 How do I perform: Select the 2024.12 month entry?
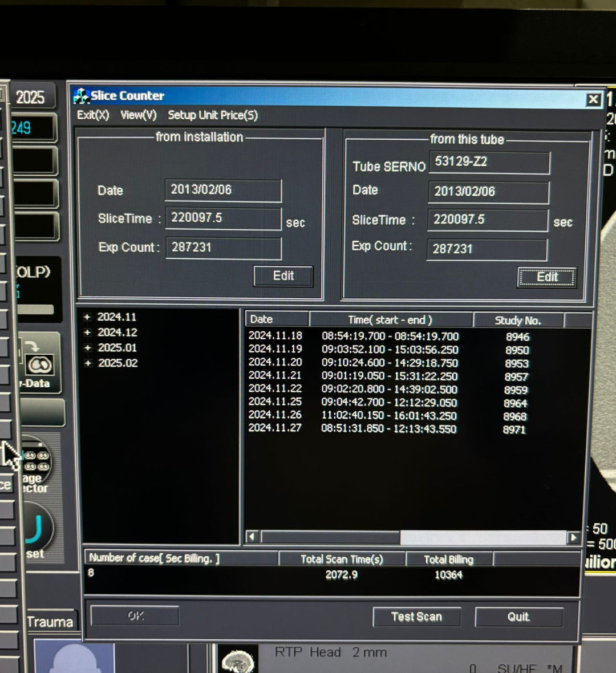pos(117,332)
